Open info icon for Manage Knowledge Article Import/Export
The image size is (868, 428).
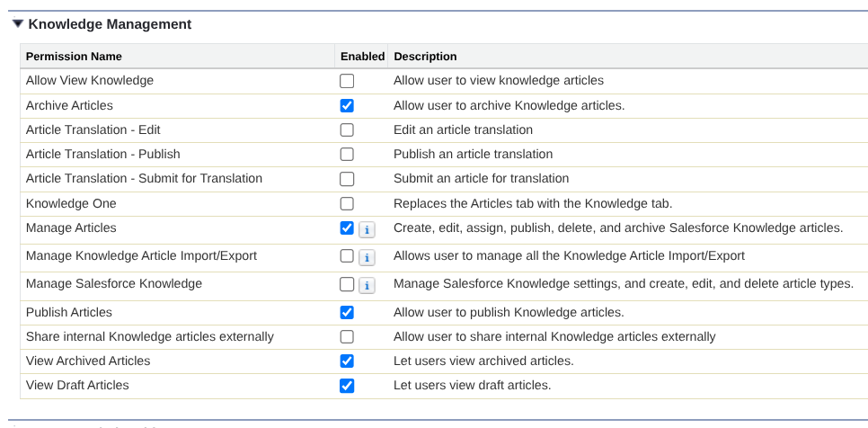[x=367, y=257]
